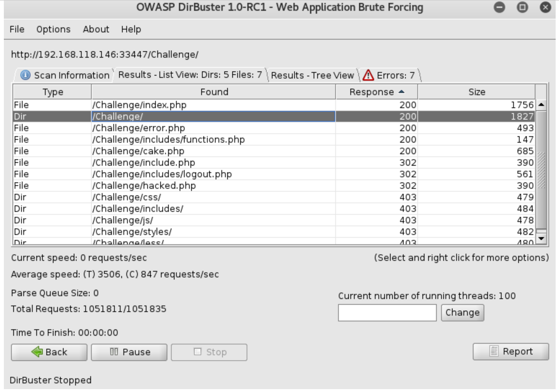Click the results list vertical scrollbar thumb
Image resolution: width=559 pixels, height=392 pixels.
541,170
